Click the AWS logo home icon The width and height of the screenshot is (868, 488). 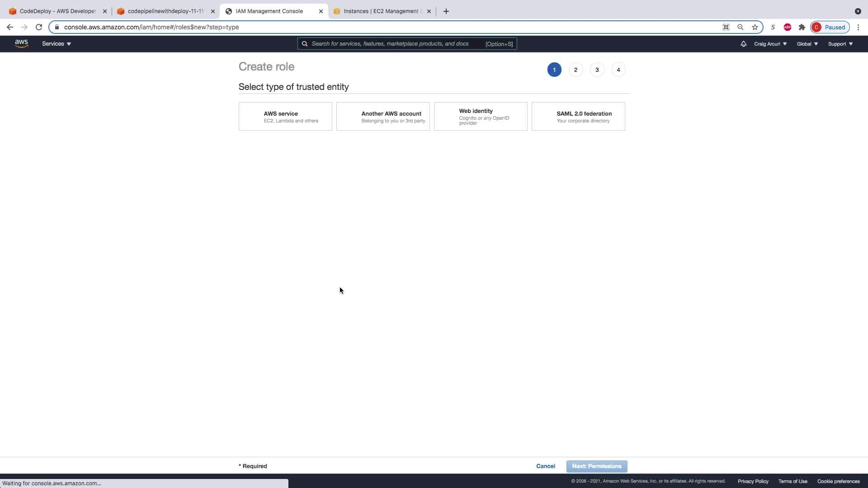pos(21,43)
